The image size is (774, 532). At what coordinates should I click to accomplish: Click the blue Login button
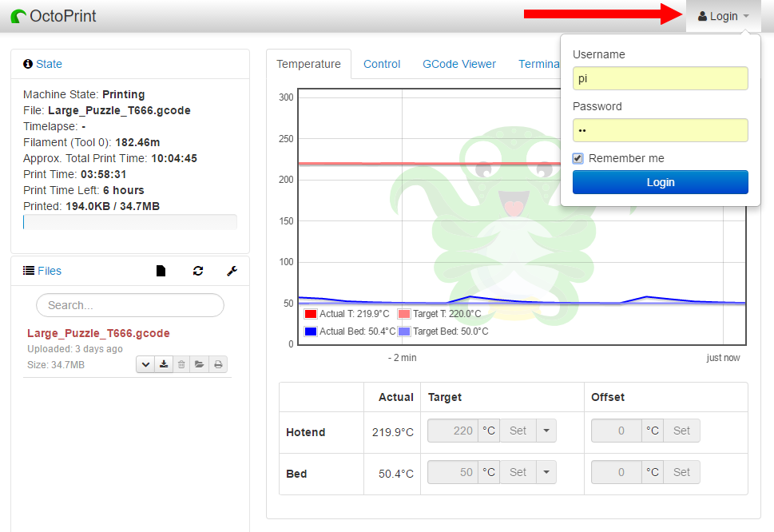661,182
